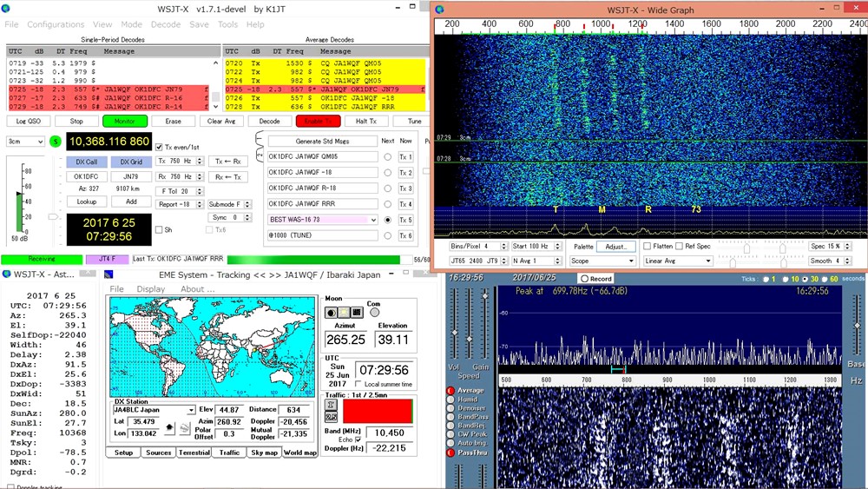This screenshot has width=868, height=489.
Task: Select the Sun source icon in Moon panel
Action: click(x=344, y=313)
